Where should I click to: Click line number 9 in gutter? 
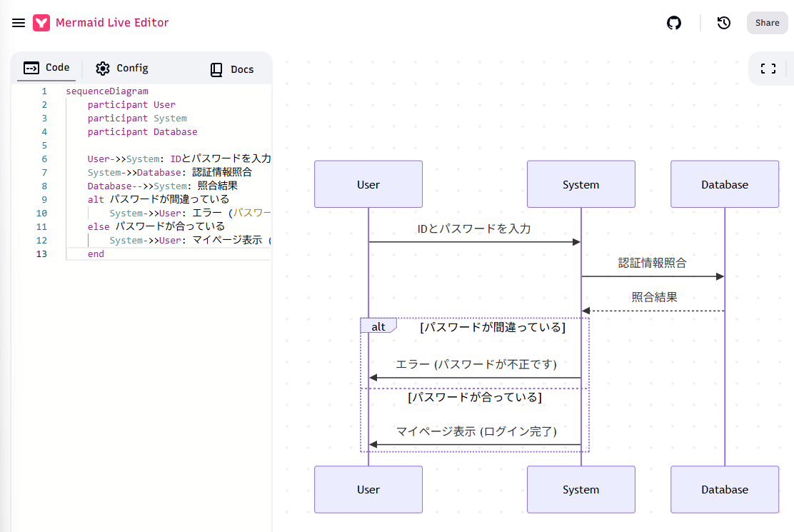click(x=44, y=200)
